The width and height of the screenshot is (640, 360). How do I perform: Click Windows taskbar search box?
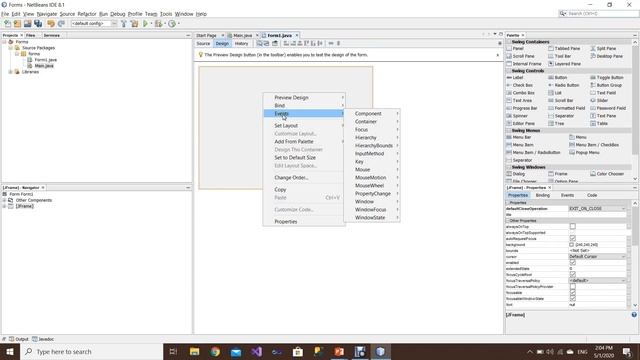click(91, 351)
